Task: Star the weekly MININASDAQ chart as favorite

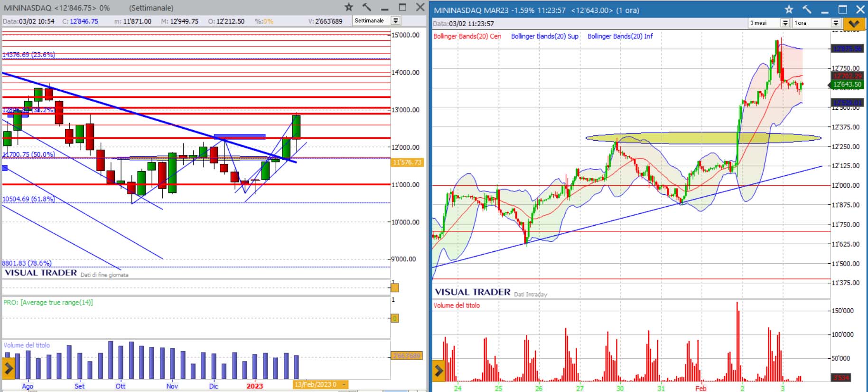Action: pos(349,7)
